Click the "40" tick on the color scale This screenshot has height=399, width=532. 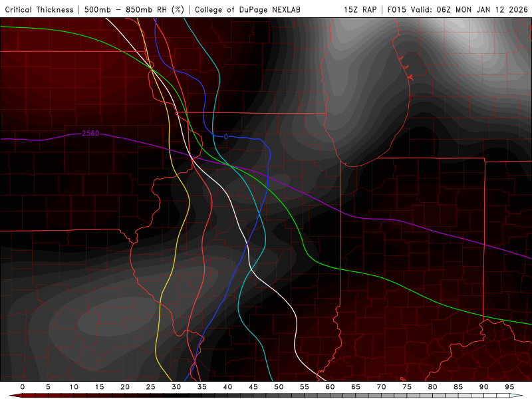[x=227, y=387]
